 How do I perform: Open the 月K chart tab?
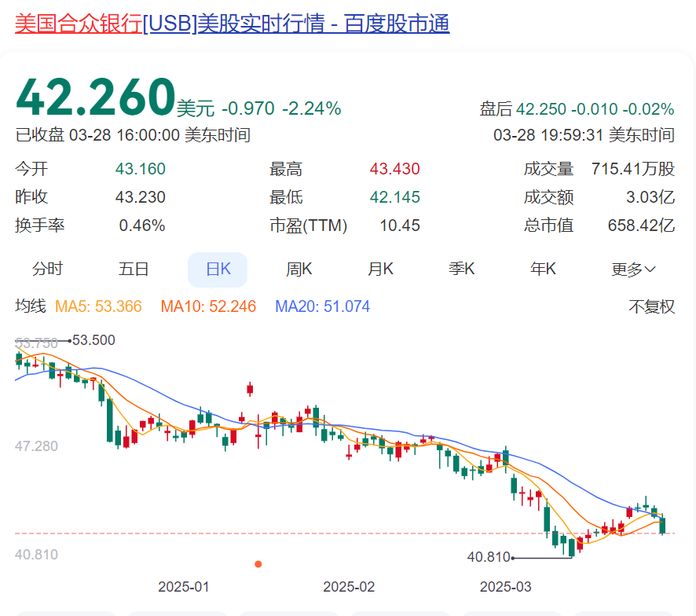pos(380,269)
